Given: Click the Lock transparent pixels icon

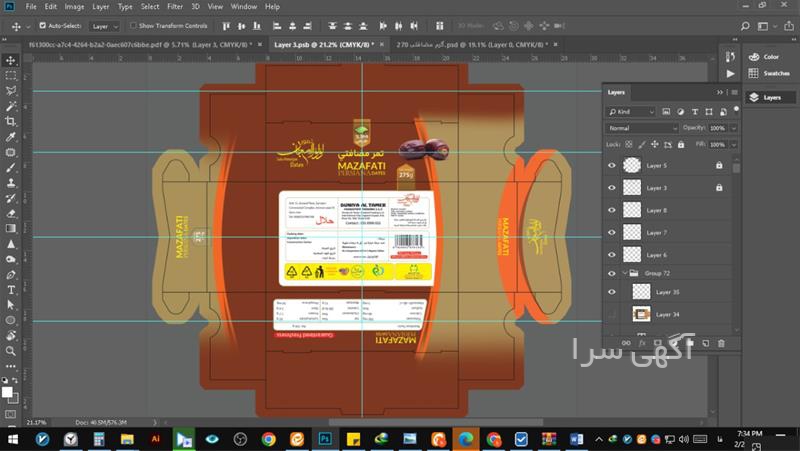Looking at the screenshot, I should click(x=629, y=145).
